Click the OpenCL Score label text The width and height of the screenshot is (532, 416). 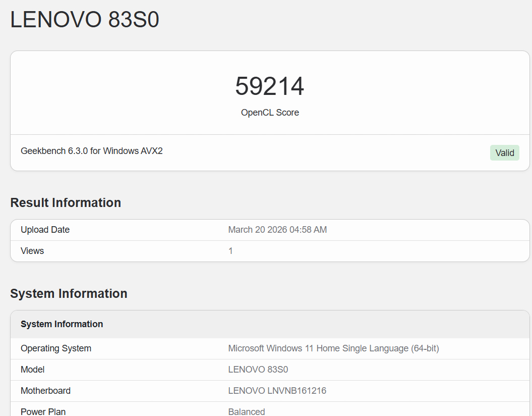(270, 112)
